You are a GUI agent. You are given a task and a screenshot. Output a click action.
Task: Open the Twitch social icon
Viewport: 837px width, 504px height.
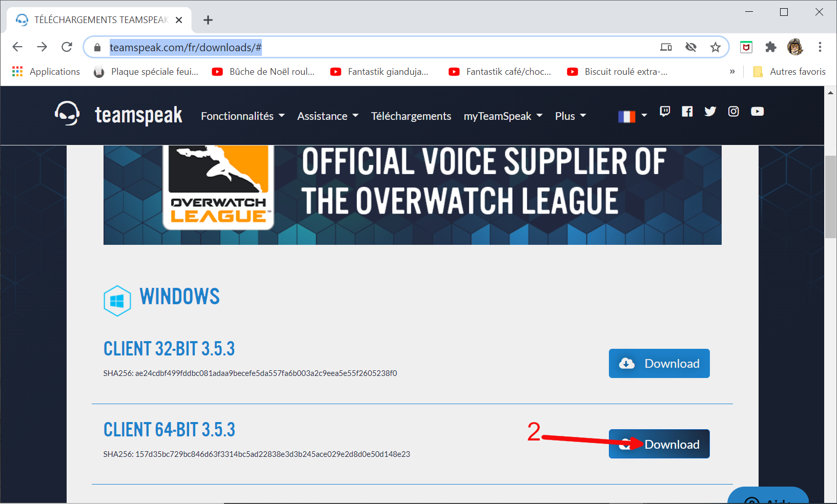(665, 111)
